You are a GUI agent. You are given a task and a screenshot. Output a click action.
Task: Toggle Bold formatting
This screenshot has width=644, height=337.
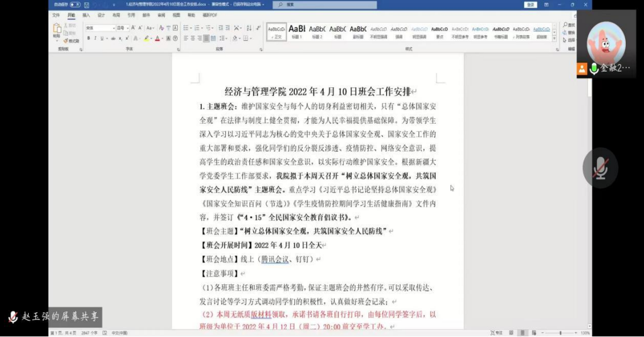pyautogui.click(x=89, y=38)
